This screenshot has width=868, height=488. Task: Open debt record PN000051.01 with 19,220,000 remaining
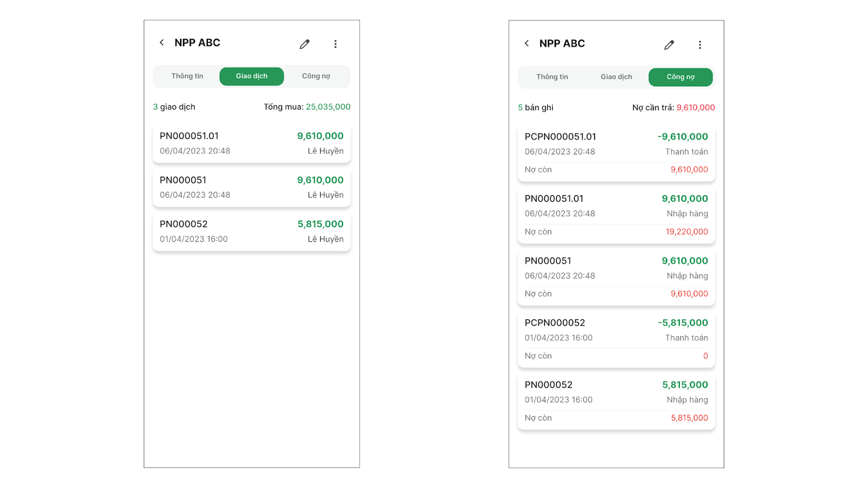click(616, 215)
